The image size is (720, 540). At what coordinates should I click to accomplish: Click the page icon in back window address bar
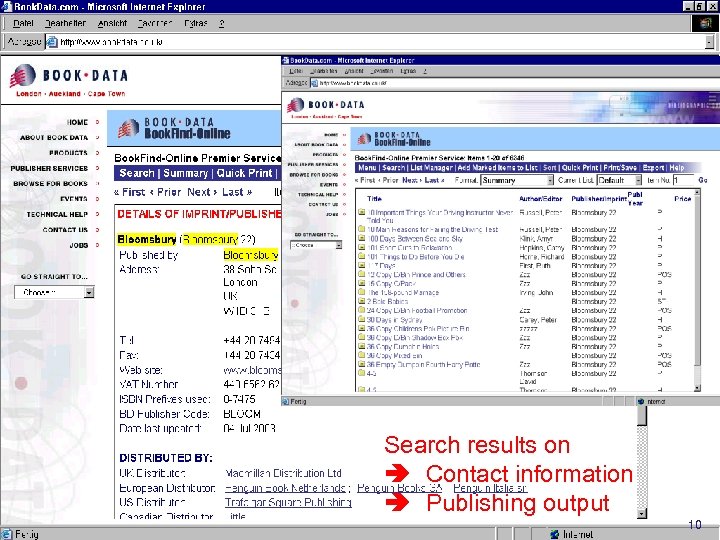coord(52,42)
